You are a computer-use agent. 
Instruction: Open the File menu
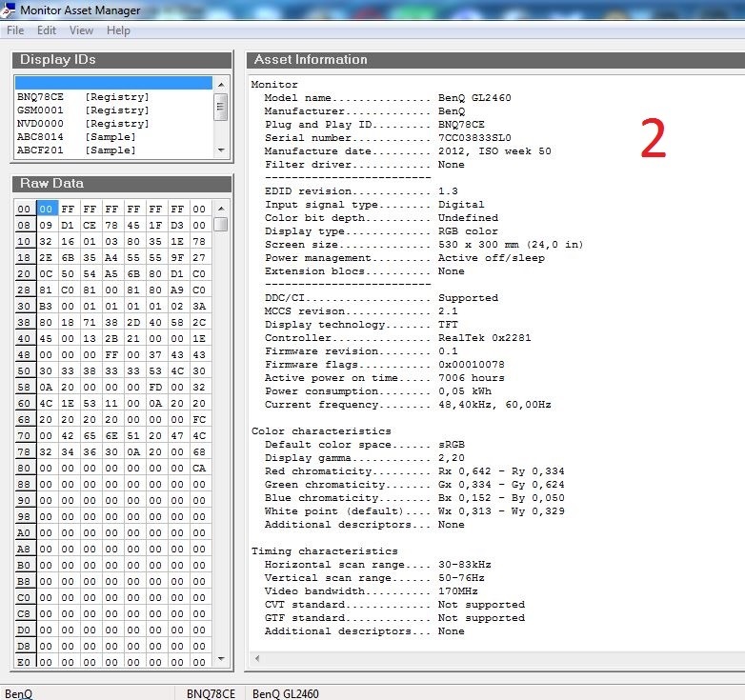click(15, 30)
